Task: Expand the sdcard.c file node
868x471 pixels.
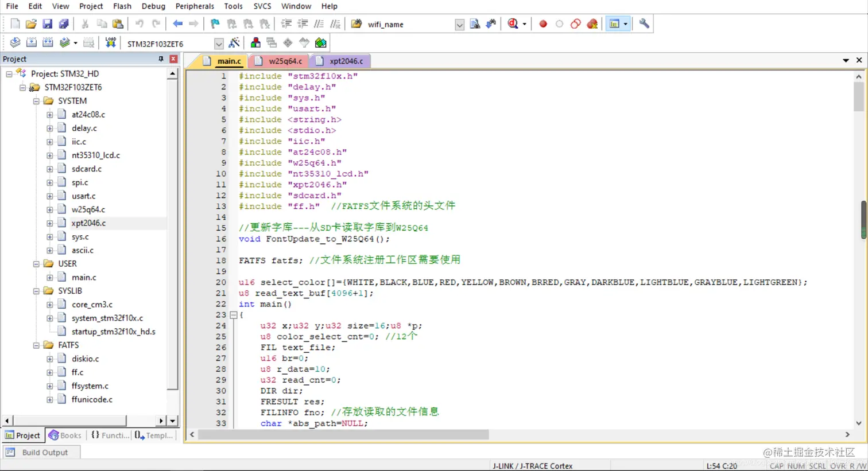Action: [50, 169]
